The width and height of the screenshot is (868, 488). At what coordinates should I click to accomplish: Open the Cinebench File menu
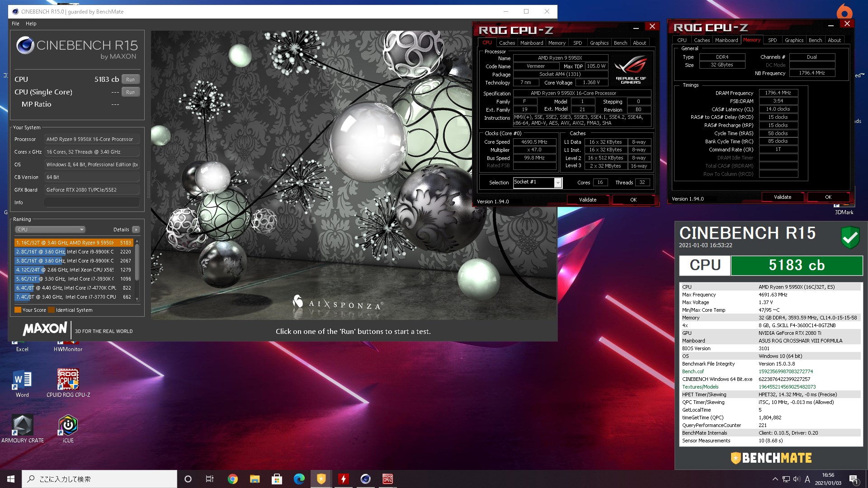tap(15, 23)
